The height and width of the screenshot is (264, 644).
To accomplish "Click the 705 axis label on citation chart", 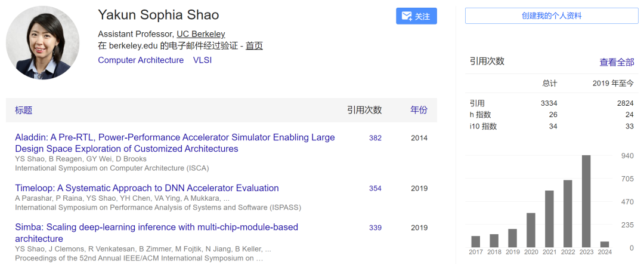I will pos(627,179).
